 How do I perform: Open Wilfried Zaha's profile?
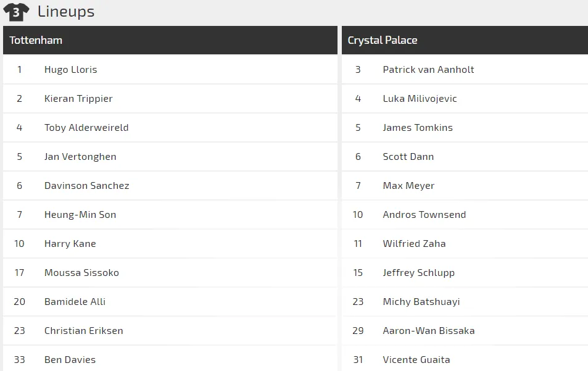pos(414,244)
